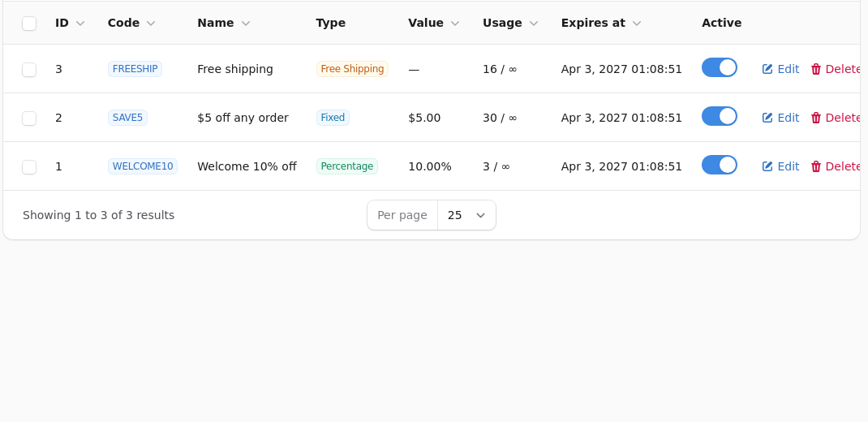Image resolution: width=868 pixels, height=422 pixels.
Task: Sort the table by ID column
Action: pyautogui.click(x=70, y=24)
